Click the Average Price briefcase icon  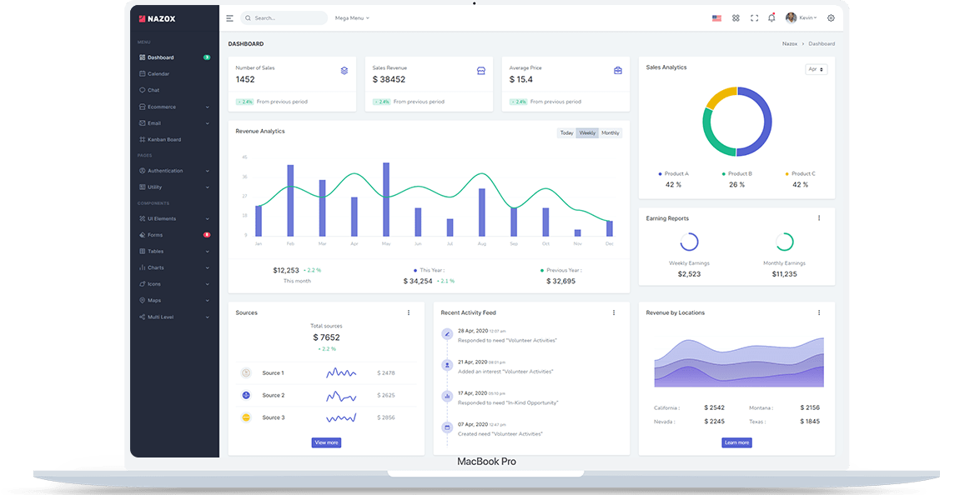tap(618, 71)
